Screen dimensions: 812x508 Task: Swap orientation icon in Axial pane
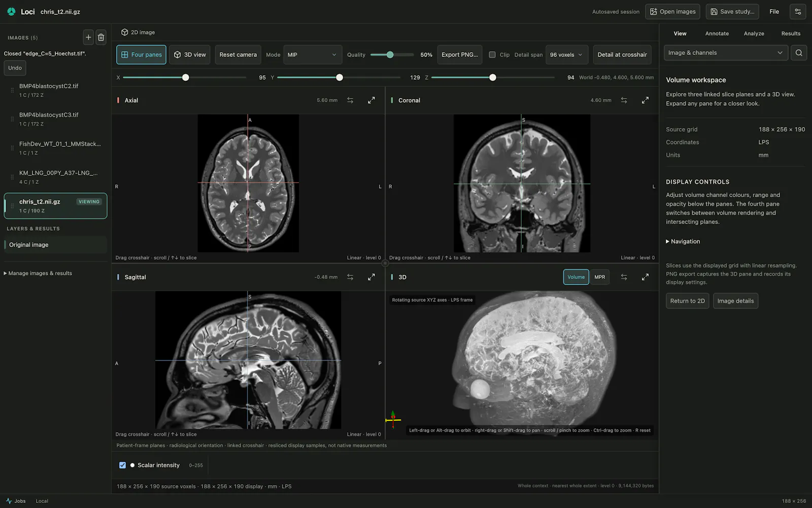[350, 100]
